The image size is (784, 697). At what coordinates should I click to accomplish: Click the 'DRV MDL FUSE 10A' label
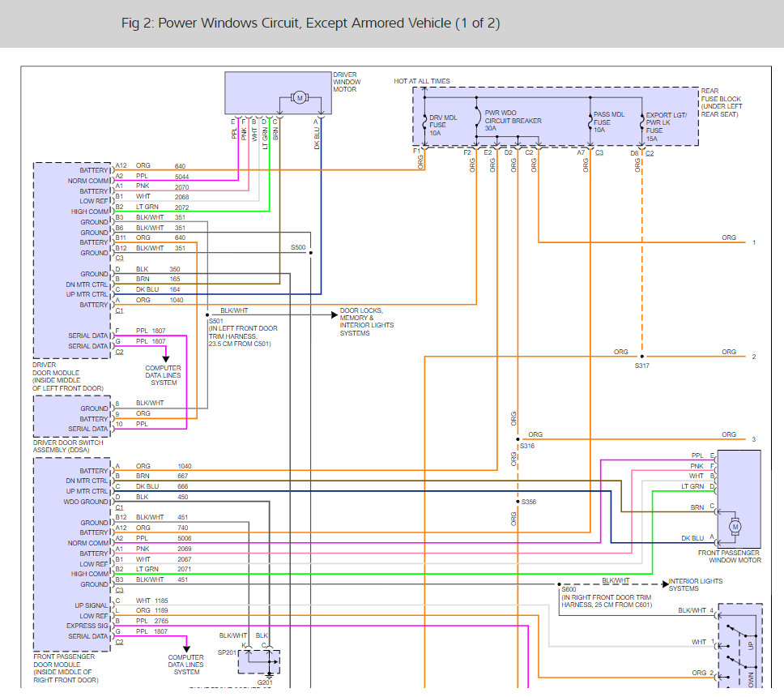[x=443, y=125]
